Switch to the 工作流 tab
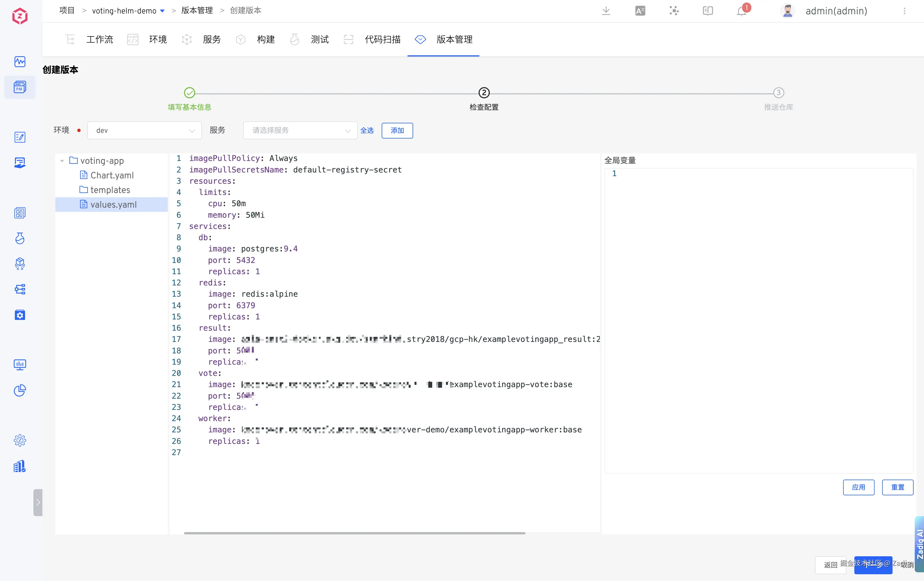 (x=99, y=40)
